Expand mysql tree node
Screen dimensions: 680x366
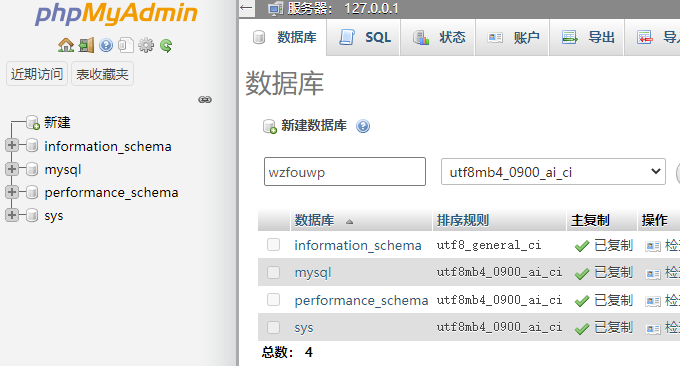[x=12, y=169]
